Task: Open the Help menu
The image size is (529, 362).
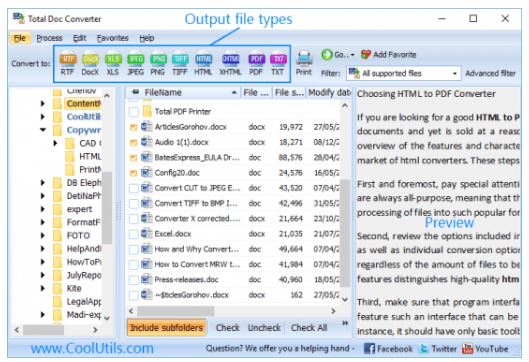Action: pyautogui.click(x=147, y=38)
